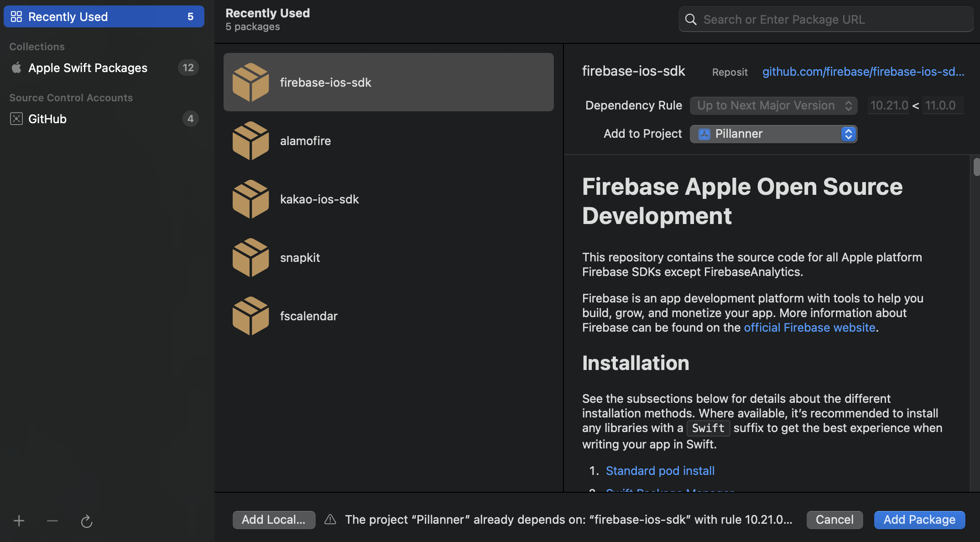Viewport: 980px width, 542px height.
Task: Click the Apple logo icon
Action: 16,68
